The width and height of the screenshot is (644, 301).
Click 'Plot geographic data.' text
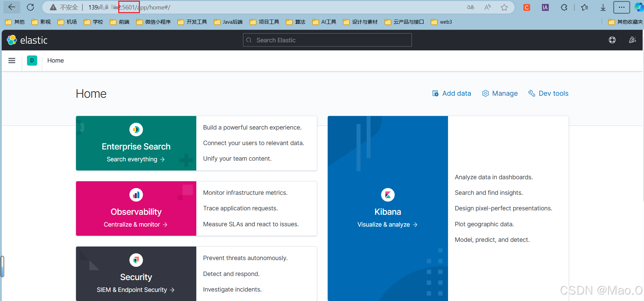(x=484, y=224)
